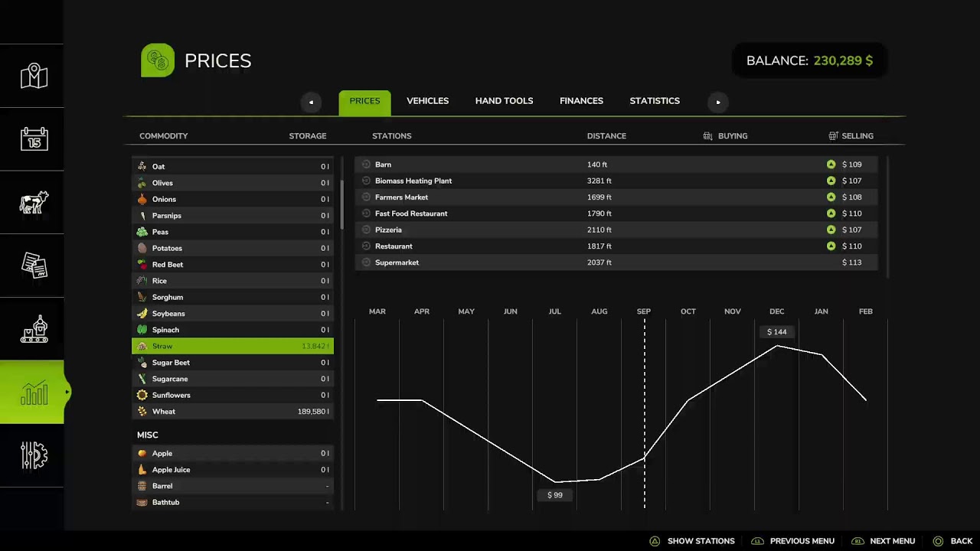This screenshot has height=551, width=980.
Task: Click the stations list scrollbar
Action: coord(887,217)
